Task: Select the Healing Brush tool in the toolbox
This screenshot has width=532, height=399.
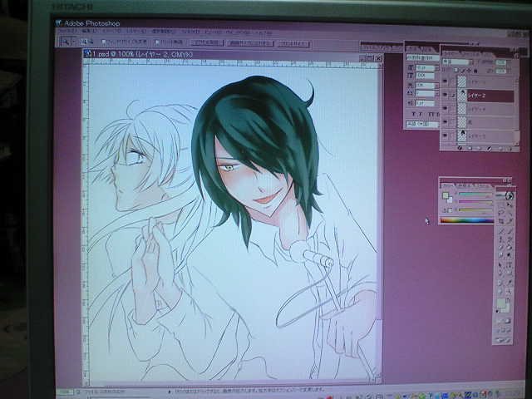Action: coord(501,231)
